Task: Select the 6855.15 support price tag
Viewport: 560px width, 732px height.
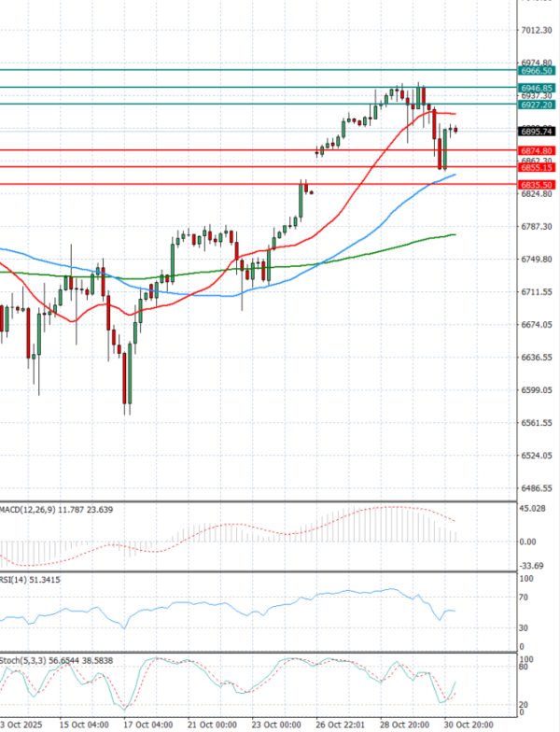Action: point(538,167)
